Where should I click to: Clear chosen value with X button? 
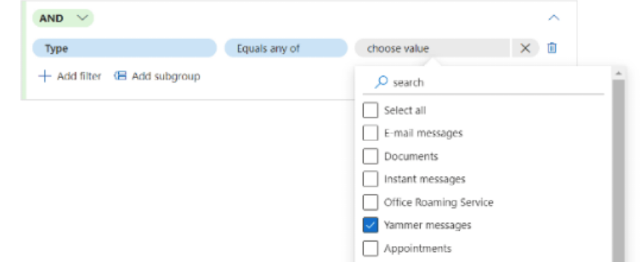pos(525,48)
